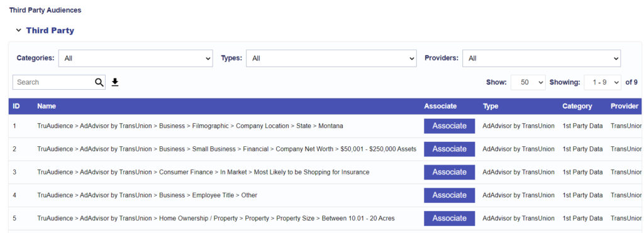
Task: Sort by the Type column header
Action: [x=491, y=106]
